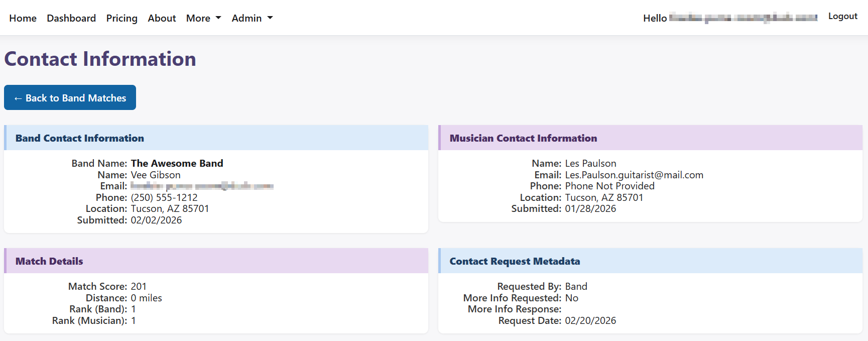
Task: Click the Match Details panel header
Action: pos(49,261)
